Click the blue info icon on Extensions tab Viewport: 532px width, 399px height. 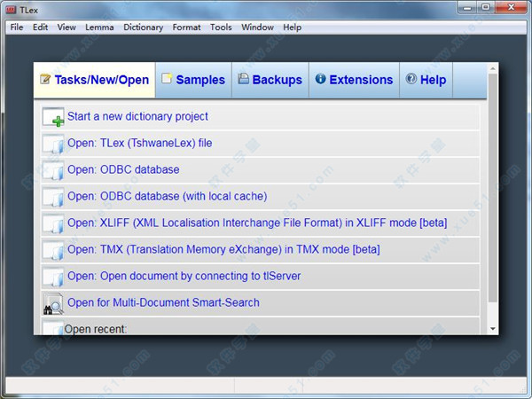[x=320, y=79]
